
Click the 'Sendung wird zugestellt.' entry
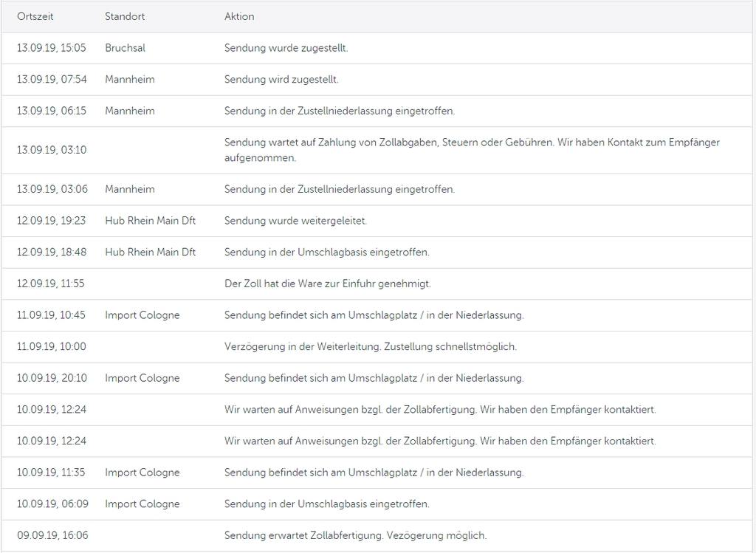pyautogui.click(x=281, y=79)
